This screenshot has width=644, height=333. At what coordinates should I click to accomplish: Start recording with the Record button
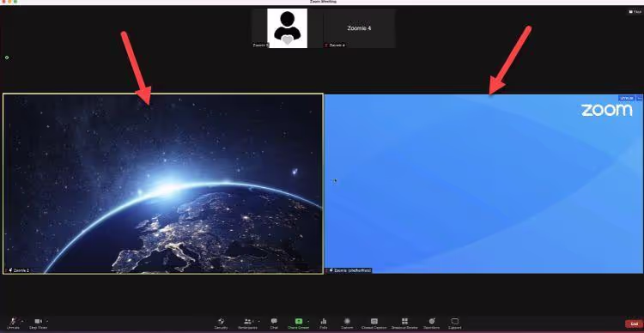(347, 324)
